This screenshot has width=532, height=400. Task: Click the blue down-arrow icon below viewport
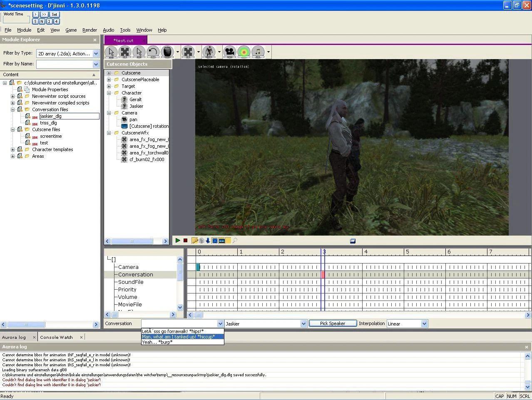(x=208, y=241)
